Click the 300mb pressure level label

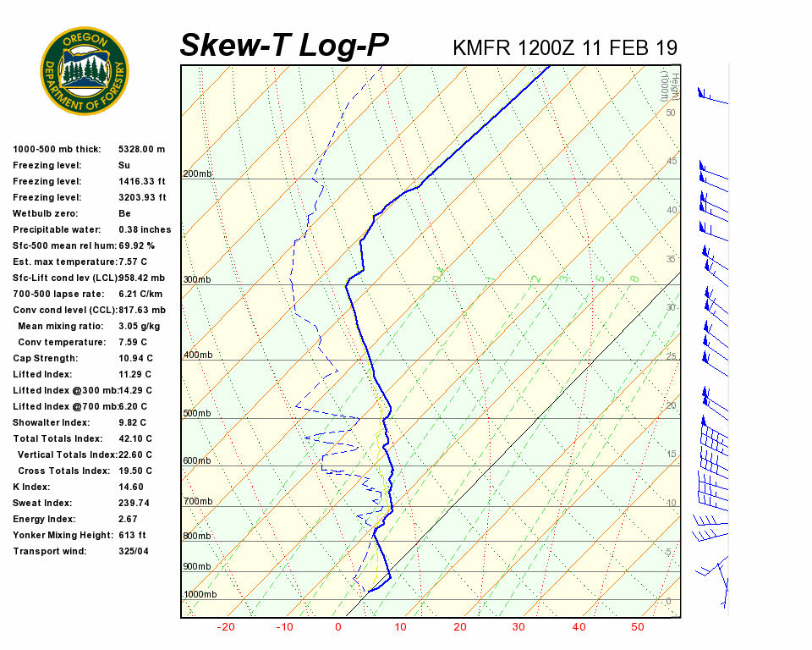(x=197, y=280)
